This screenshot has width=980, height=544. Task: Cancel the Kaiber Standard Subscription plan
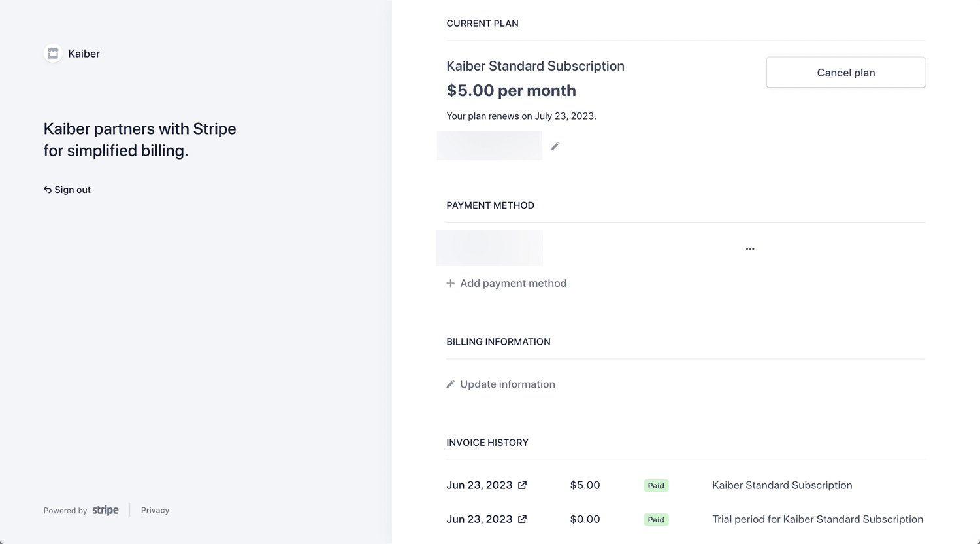pos(845,73)
